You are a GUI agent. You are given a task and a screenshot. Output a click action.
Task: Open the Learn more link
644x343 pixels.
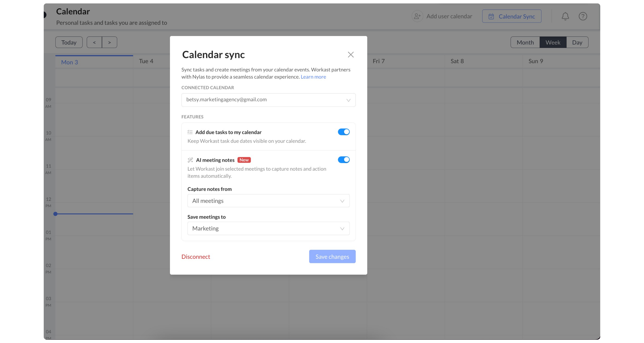coord(313,77)
